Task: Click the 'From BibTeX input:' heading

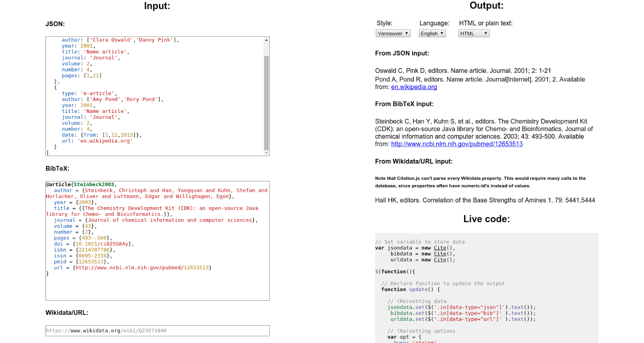Action: 404,104
